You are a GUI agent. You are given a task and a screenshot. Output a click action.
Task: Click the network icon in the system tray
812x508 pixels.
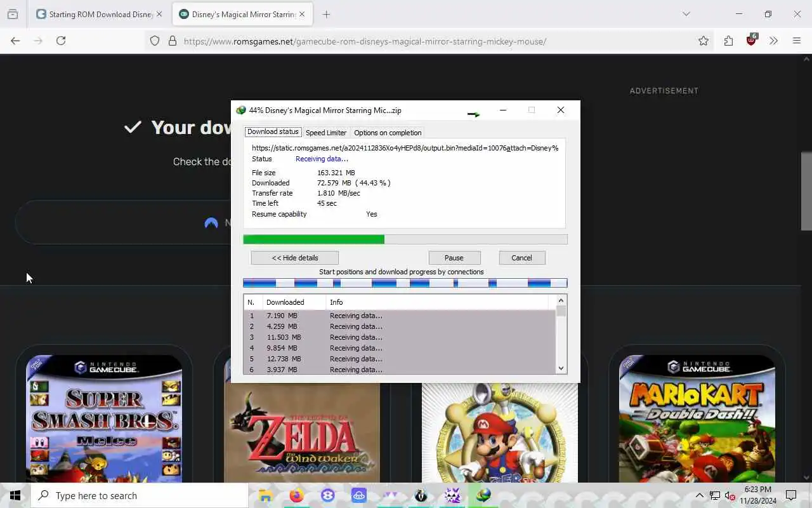(x=714, y=496)
